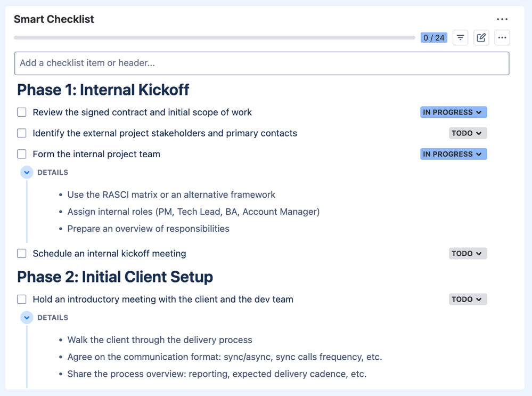Click 'Use the RASCI matrix or an alternative framework'

coord(171,195)
